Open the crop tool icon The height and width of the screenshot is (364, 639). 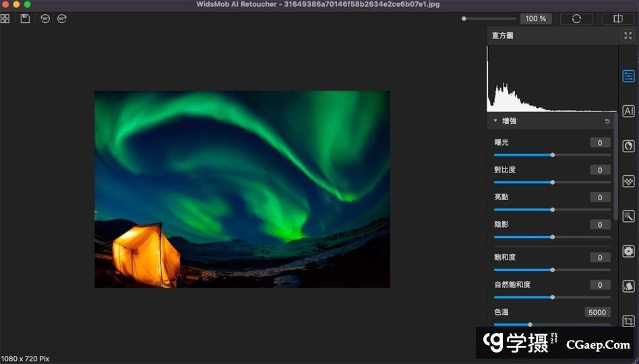[x=628, y=322]
